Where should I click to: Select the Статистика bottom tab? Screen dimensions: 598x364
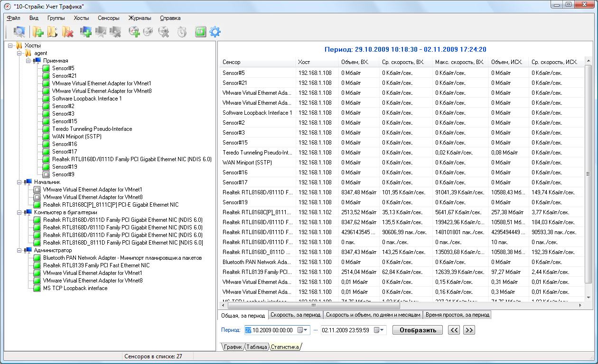coord(285,347)
